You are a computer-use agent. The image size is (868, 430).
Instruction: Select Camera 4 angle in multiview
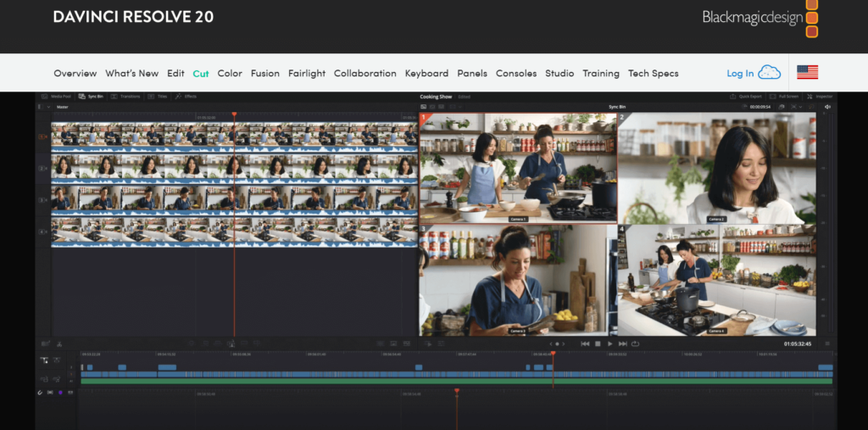pyautogui.click(x=717, y=281)
